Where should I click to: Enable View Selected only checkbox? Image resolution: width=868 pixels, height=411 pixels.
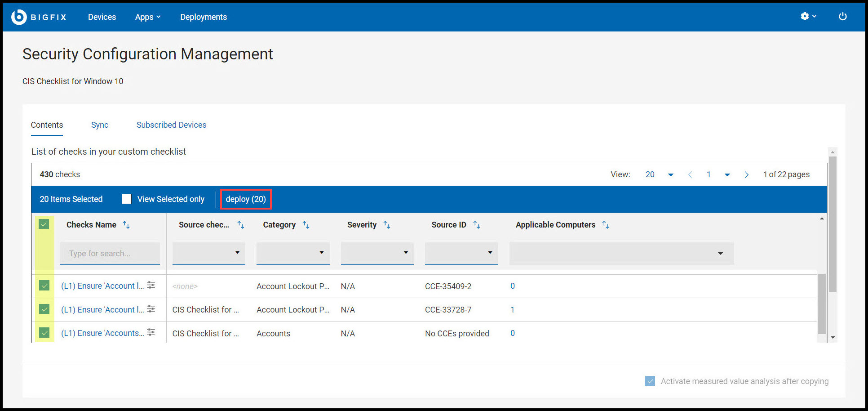tap(127, 199)
